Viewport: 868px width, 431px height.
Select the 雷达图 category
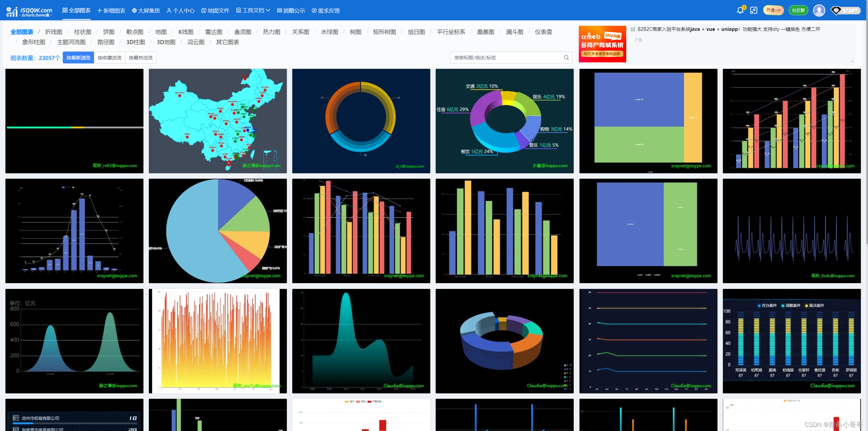[x=214, y=32]
